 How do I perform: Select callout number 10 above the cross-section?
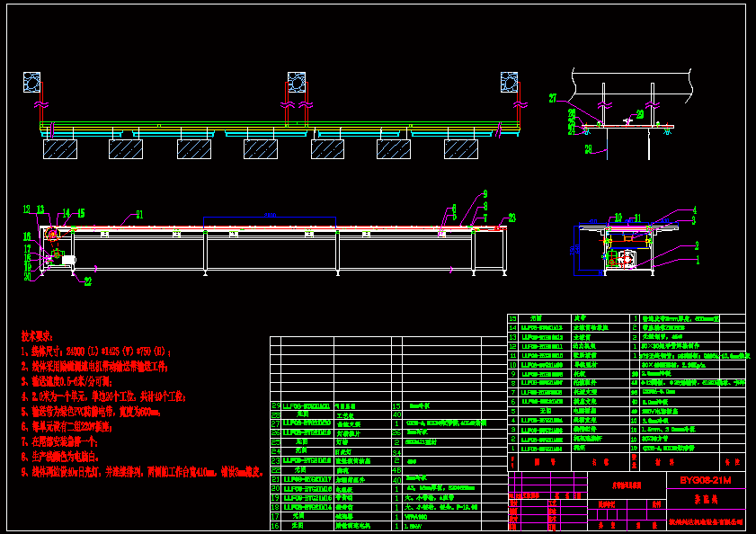point(618,218)
